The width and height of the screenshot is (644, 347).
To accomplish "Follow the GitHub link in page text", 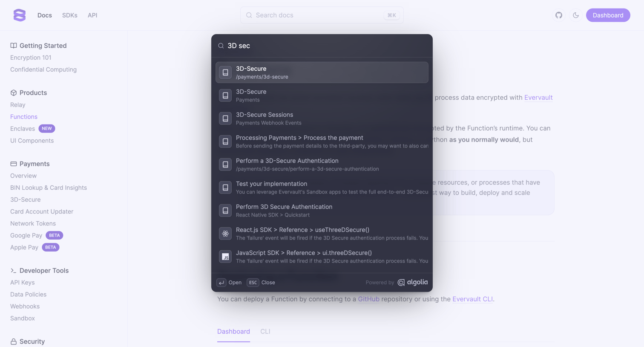I will [368, 299].
